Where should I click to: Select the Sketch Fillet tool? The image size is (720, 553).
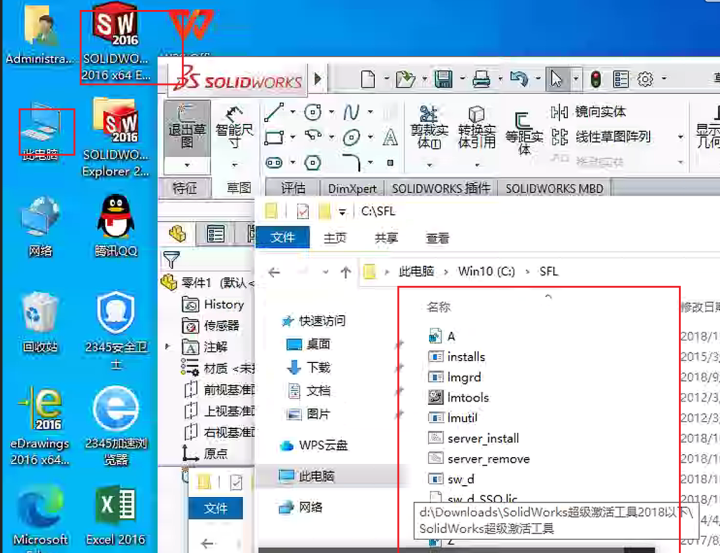[351, 162]
